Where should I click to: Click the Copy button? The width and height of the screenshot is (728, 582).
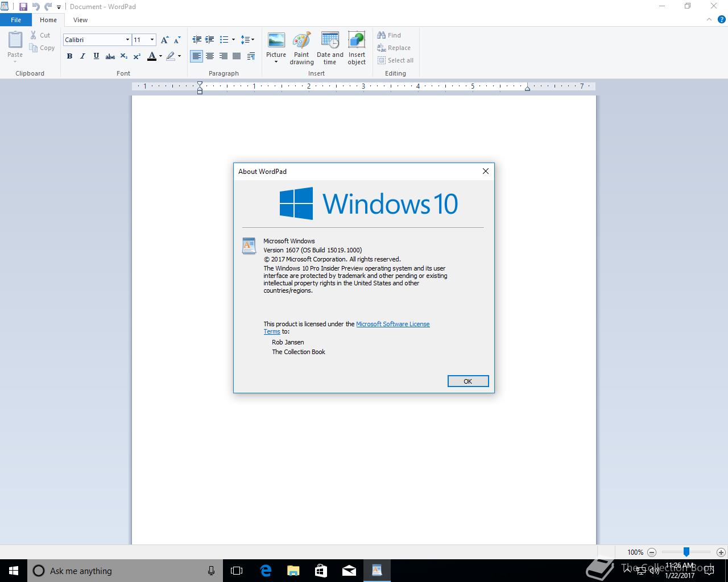tap(42, 48)
